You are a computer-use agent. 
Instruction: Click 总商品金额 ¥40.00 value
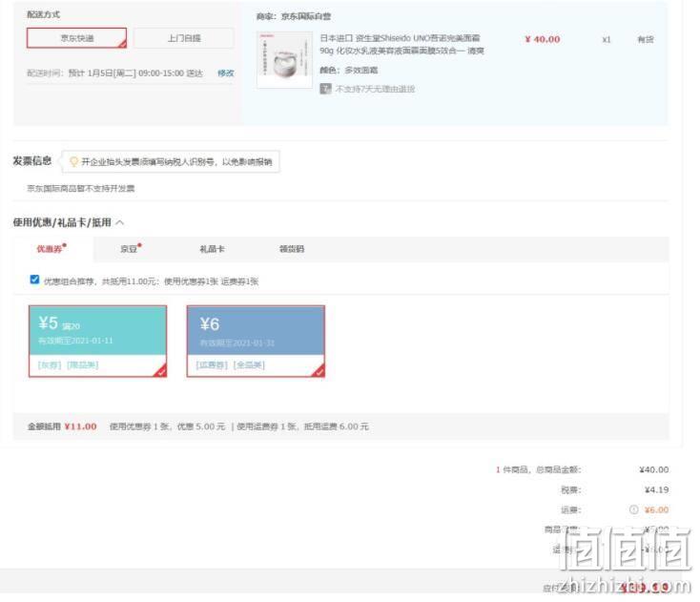[654, 469]
